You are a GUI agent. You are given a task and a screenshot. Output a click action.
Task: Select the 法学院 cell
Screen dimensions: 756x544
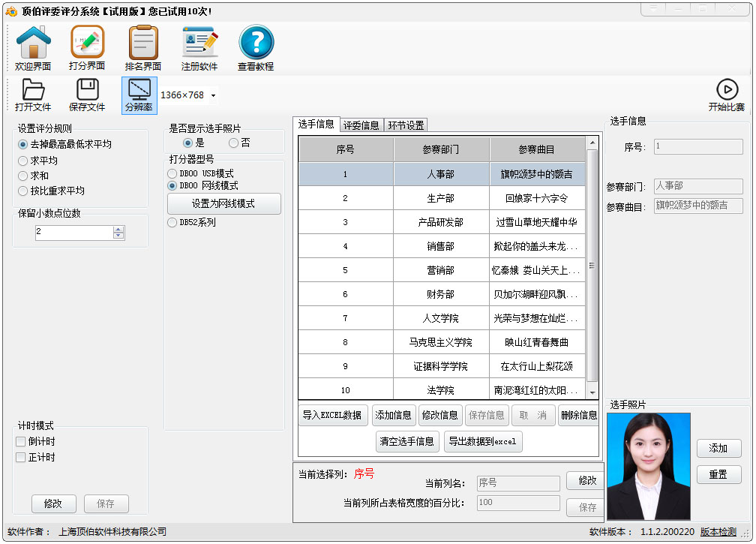click(441, 389)
